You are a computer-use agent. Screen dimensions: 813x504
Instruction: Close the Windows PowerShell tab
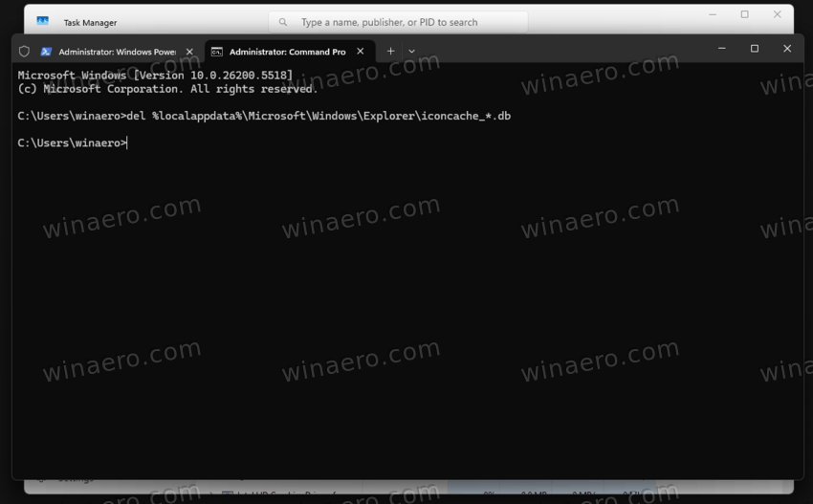(189, 52)
